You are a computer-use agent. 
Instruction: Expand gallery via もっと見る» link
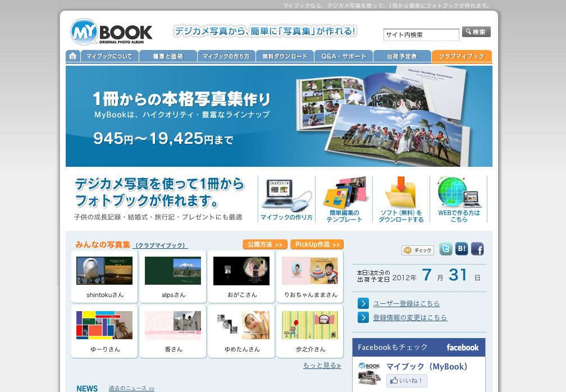pos(322,366)
